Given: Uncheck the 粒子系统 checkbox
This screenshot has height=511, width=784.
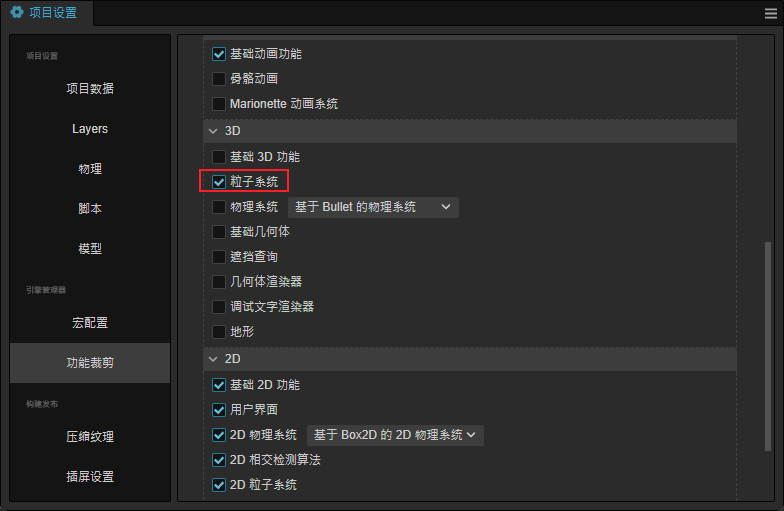Looking at the screenshot, I should point(218,182).
